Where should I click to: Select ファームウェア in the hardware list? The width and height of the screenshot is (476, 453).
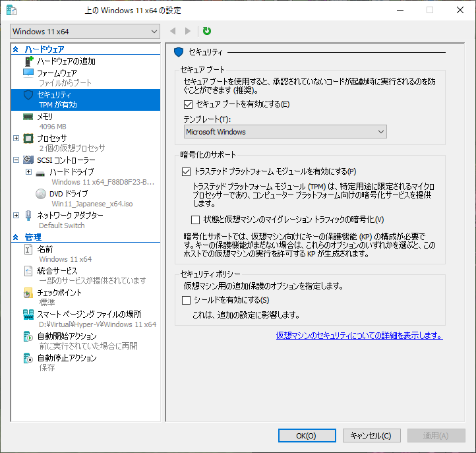(57, 73)
